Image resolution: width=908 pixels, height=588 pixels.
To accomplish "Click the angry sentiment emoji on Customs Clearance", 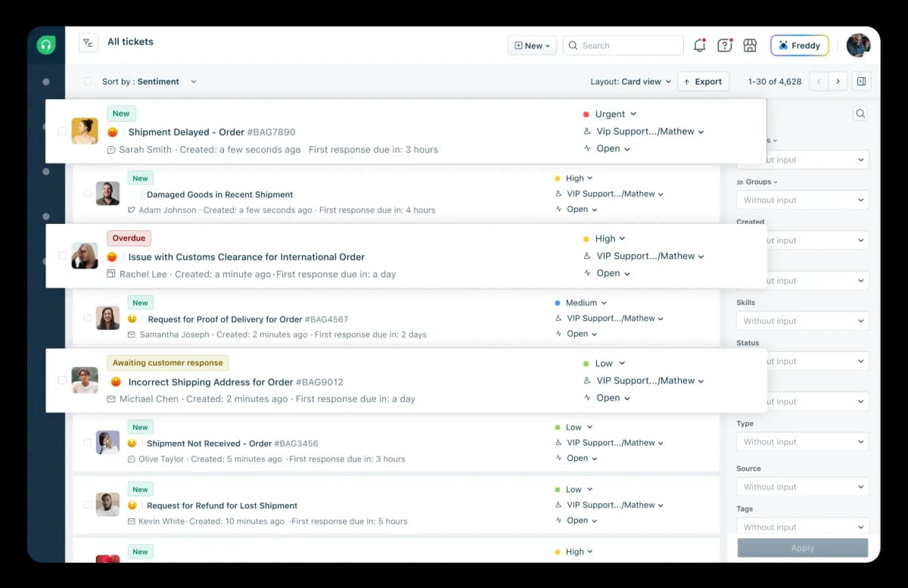I will (x=113, y=257).
